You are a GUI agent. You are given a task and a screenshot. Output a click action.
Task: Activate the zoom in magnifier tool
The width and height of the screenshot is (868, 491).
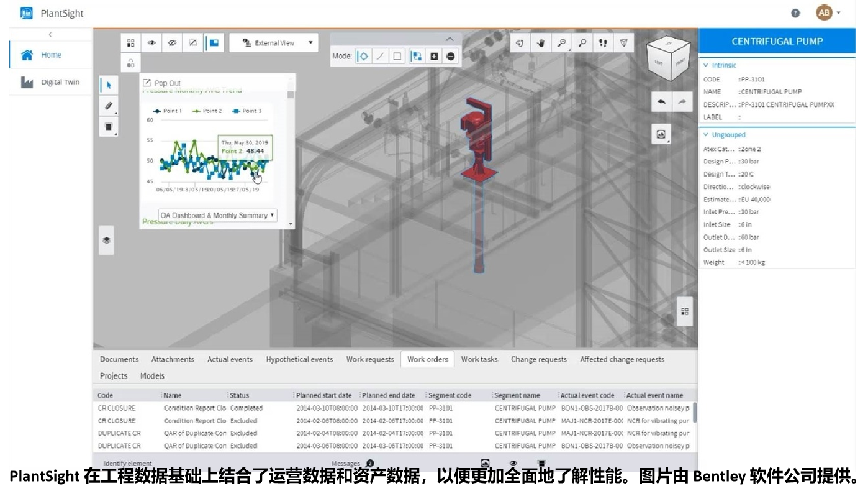coord(561,43)
